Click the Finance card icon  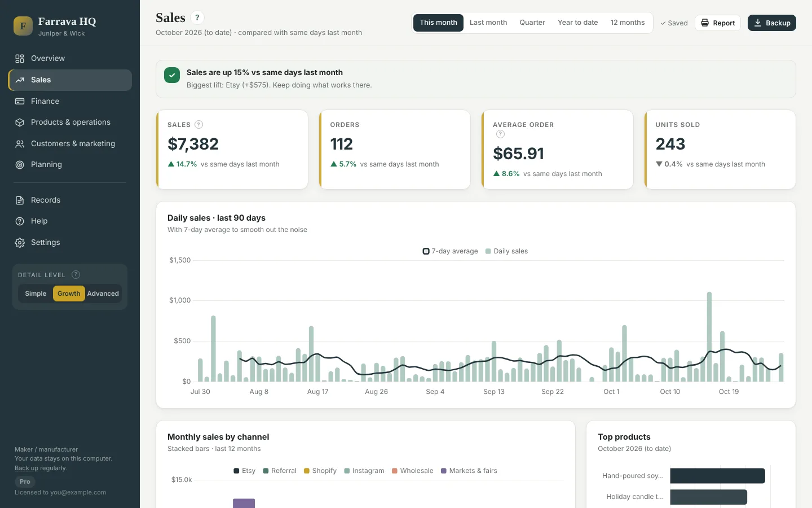coord(20,102)
